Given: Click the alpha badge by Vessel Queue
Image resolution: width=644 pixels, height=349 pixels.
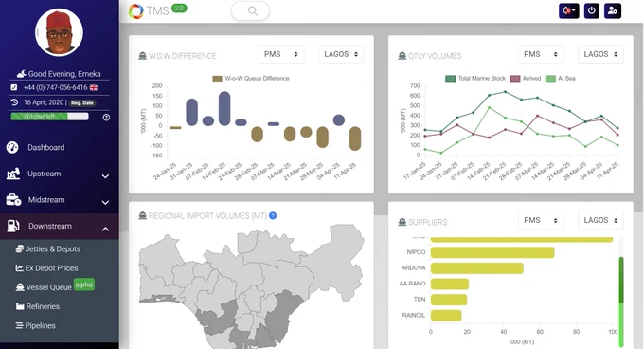Looking at the screenshot, I should 84,285.
